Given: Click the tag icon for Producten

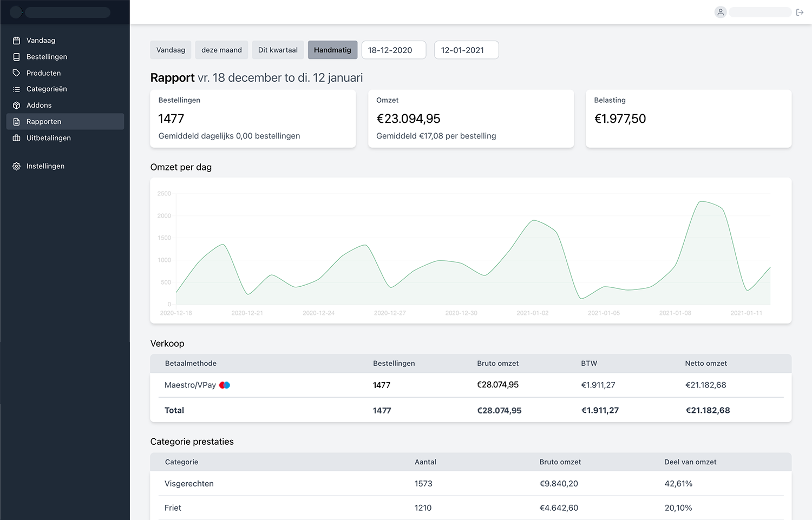Looking at the screenshot, I should [16, 73].
